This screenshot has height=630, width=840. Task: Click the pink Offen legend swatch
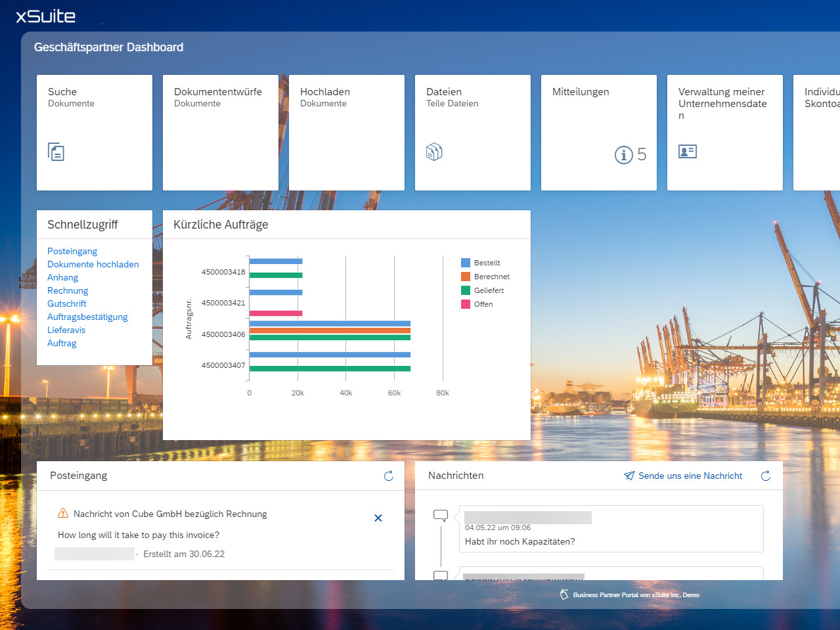[x=466, y=304]
